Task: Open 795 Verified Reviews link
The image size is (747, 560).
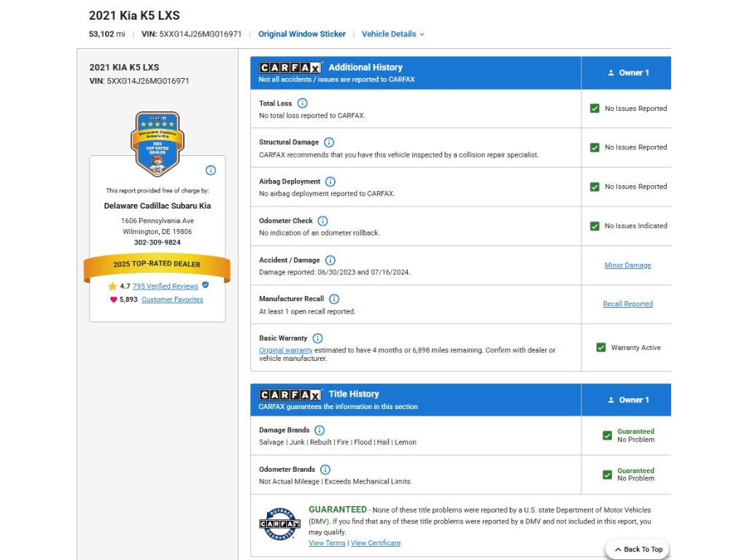Action: [166, 286]
